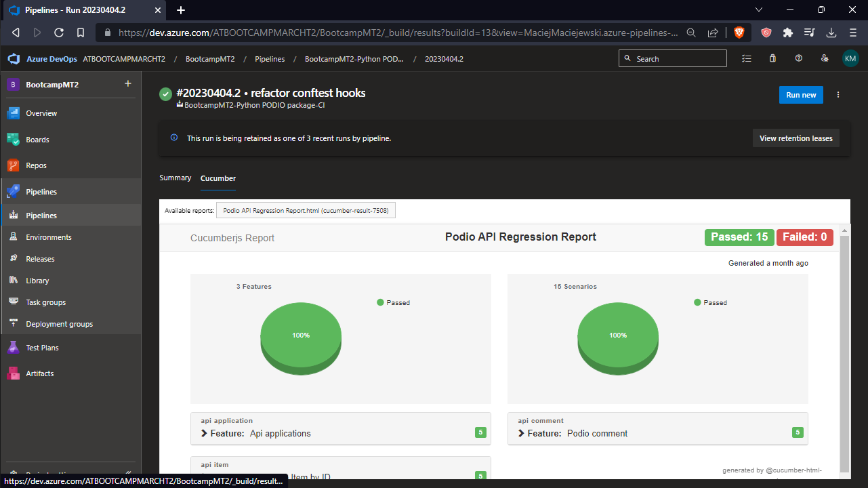Click inside the Search field
The width and height of the screenshot is (868, 488).
672,58
